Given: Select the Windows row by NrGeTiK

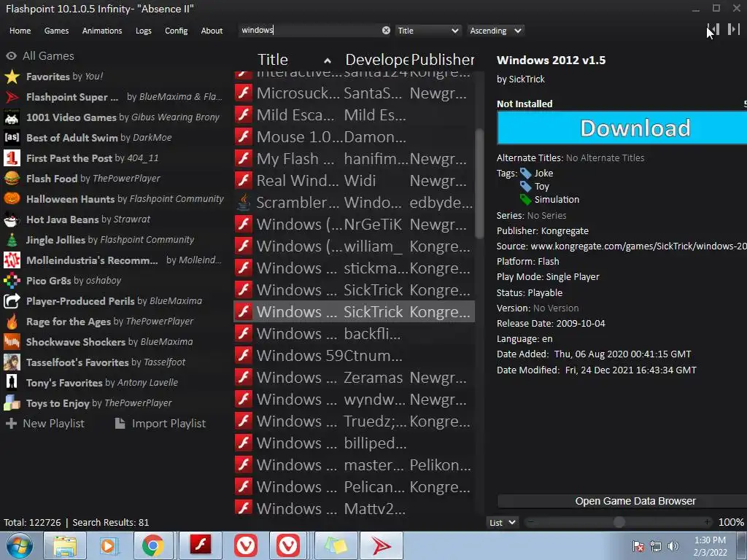Looking at the screenshot, I should point(354,225).
